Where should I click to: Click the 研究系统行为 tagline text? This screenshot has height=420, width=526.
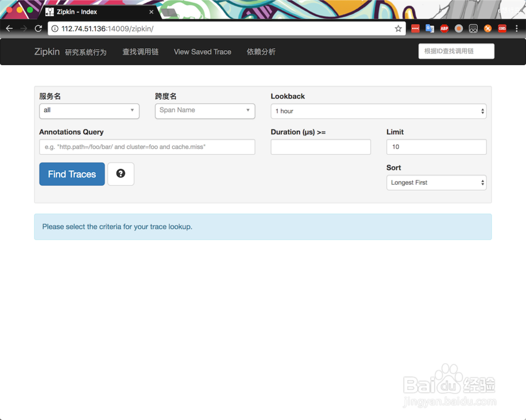(86, 53)
